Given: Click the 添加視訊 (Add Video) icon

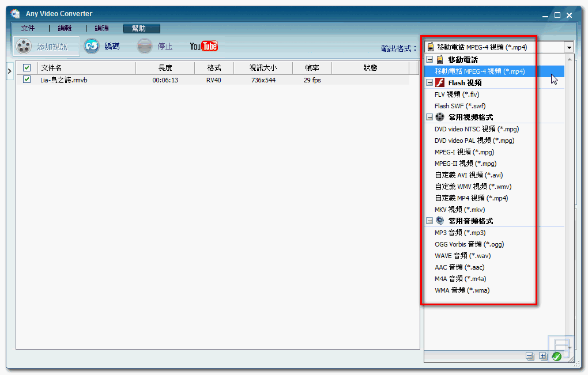Looking at the screenshot, I should (23, 46).
